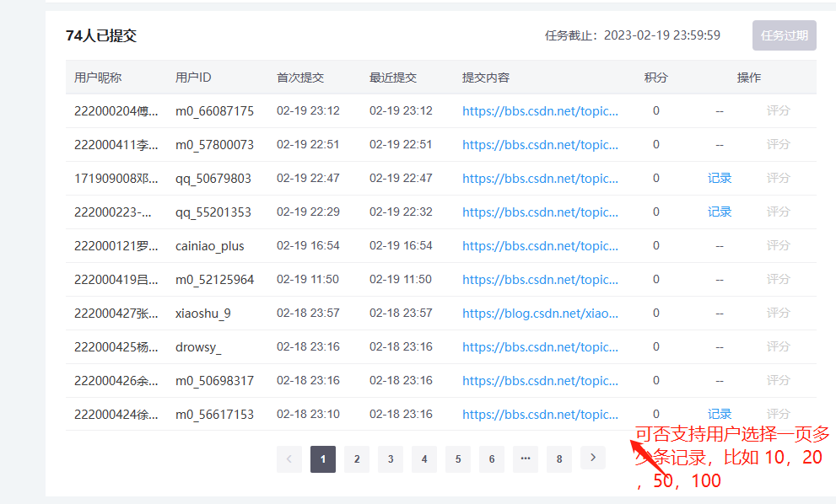836x504 pixels.
Task: Click 评分 for qq_50679803 row
Action: tap(778, 178)
